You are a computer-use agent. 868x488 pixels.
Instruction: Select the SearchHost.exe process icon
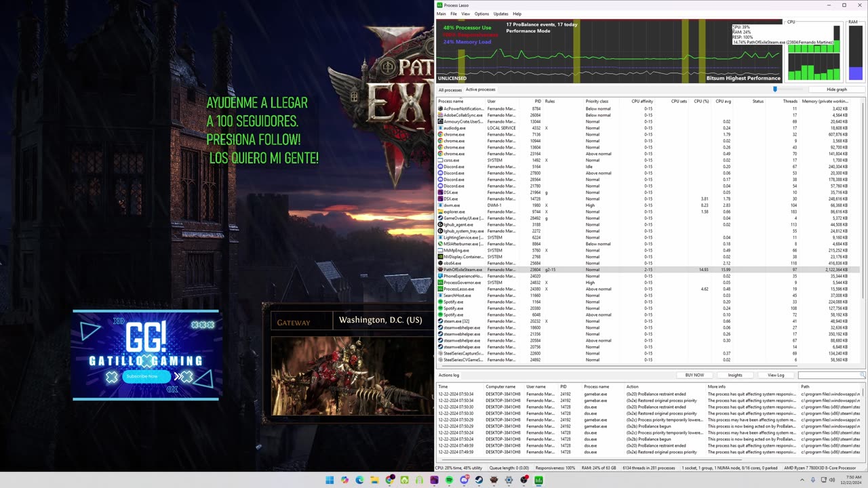click(x=441, y=296)
